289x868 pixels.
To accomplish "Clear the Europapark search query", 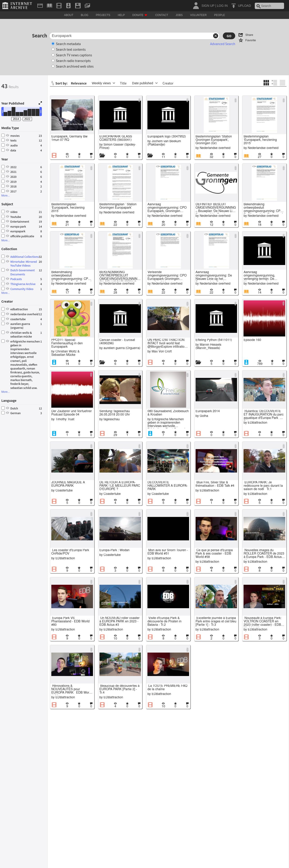I will pos(216,36).
